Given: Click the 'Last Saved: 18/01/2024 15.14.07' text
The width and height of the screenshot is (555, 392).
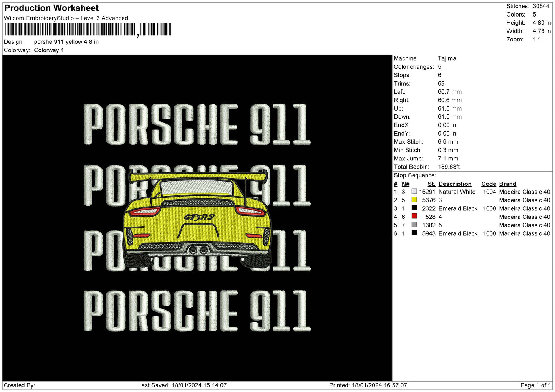Looking at the screenshot, I should point(182,385).
